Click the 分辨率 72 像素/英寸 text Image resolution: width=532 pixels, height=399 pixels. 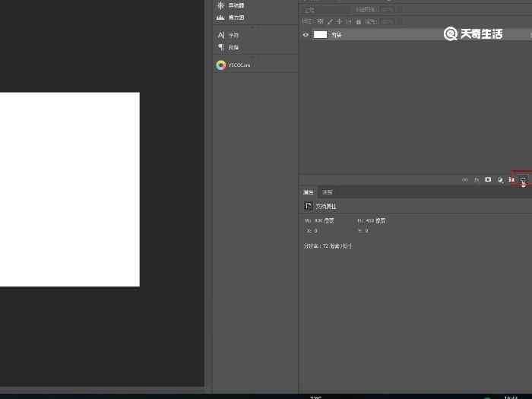328,246
